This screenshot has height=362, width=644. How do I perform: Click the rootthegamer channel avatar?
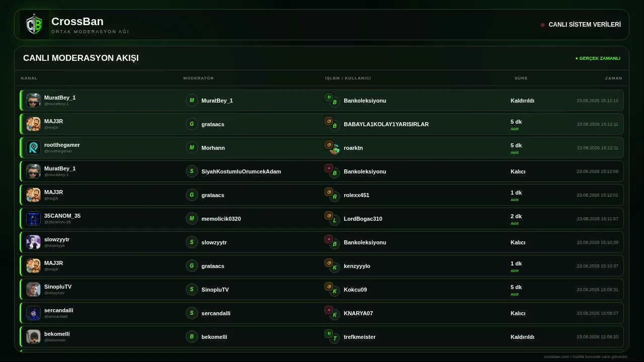coord(33,147)
